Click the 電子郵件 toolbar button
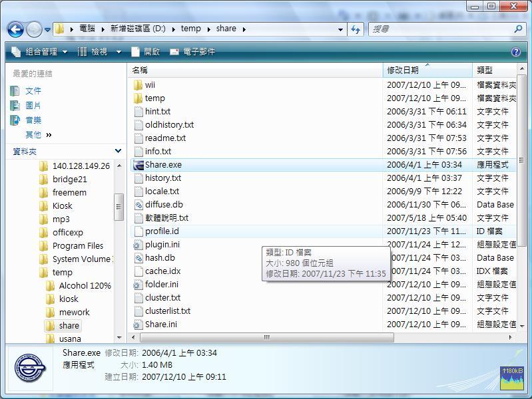This screenshot has height=399, width=532. pyautogui.click(x=192, y=51)
